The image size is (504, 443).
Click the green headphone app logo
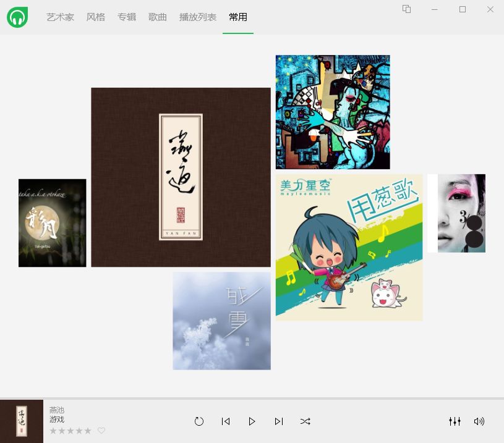coord(17,17)
